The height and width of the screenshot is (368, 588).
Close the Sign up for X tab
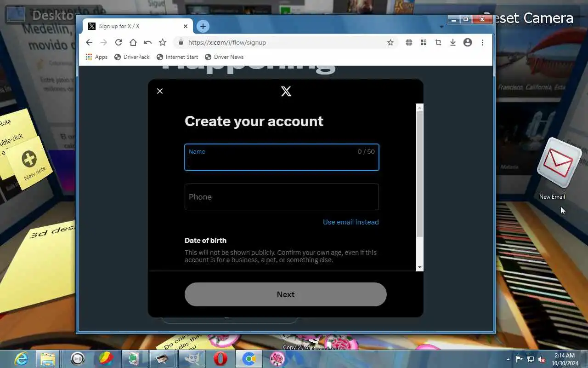(186, 26)
